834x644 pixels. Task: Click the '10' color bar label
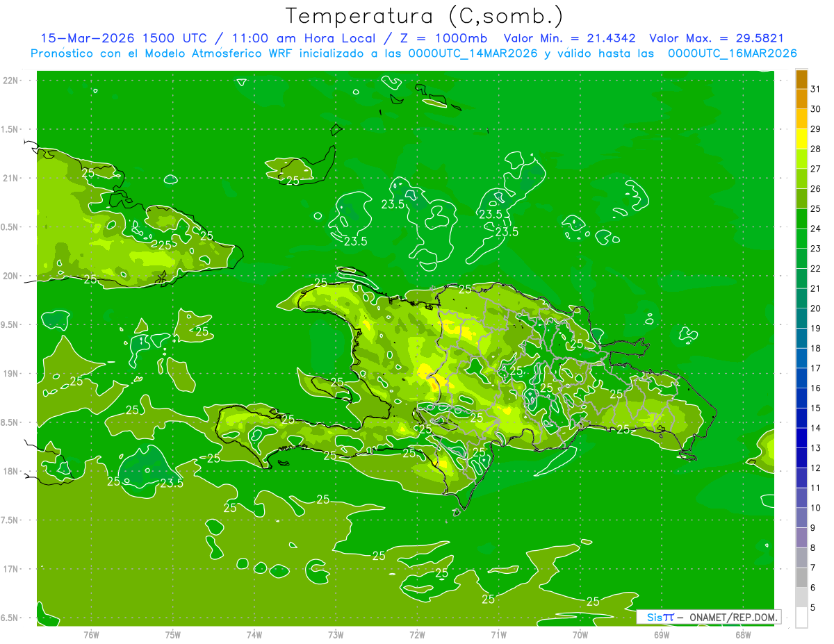(816, 508)
